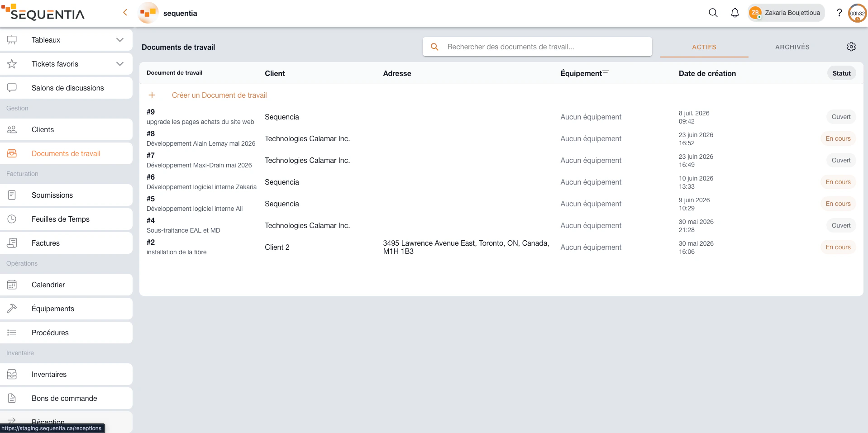
Task: Click the Soumissions document icon
Action: 12,195
